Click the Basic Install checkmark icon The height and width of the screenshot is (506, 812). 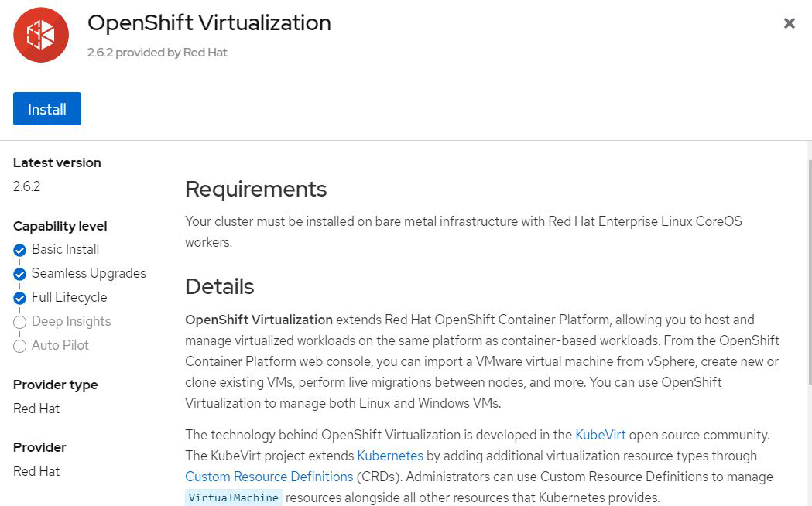20,250
